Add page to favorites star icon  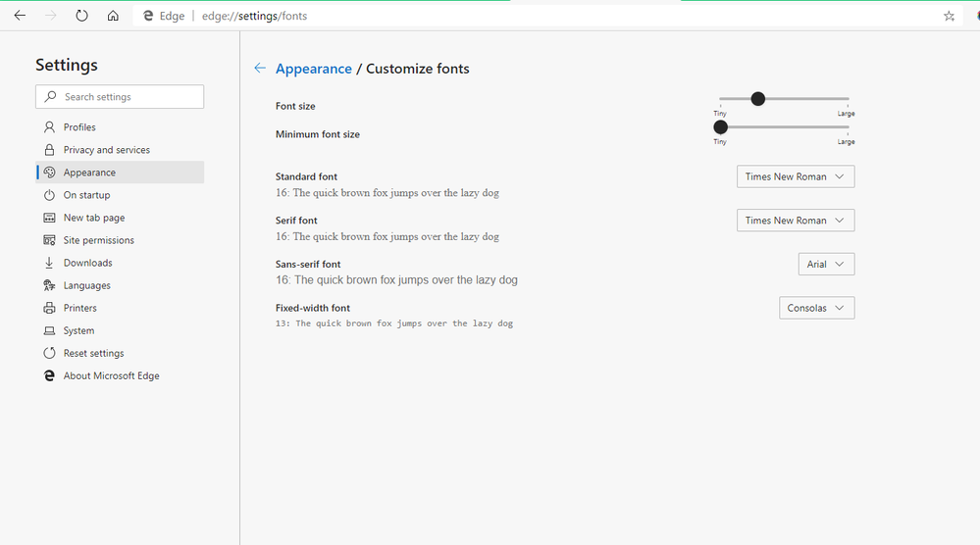[x=949, y=17]
